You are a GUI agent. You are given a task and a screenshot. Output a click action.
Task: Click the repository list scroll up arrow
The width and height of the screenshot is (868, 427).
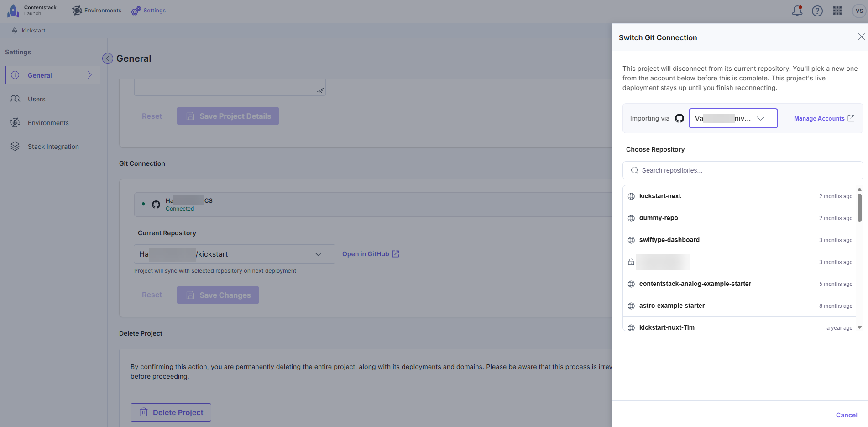coord(859,189)
